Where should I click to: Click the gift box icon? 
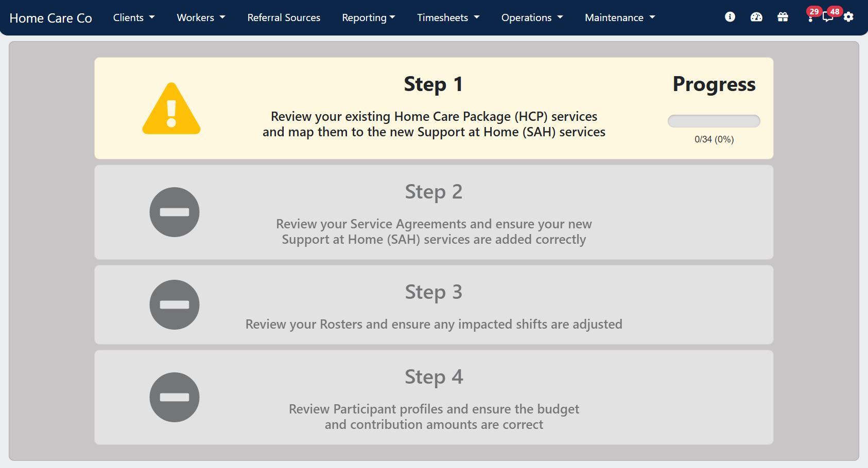pos(783,17)
